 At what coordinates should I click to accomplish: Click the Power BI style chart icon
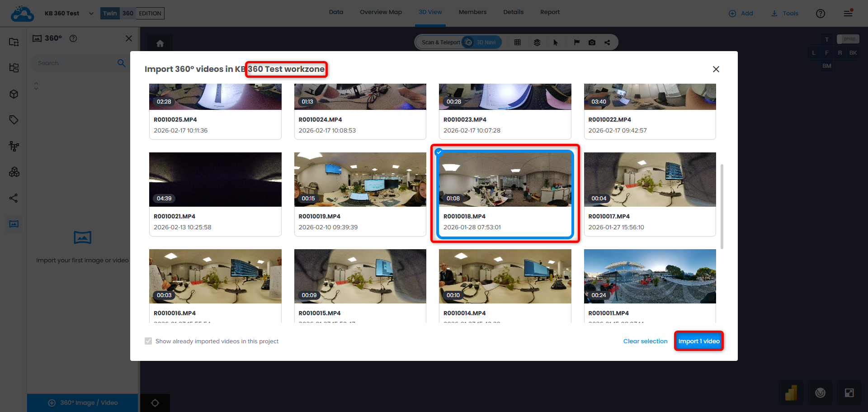(x=791, y=393)
